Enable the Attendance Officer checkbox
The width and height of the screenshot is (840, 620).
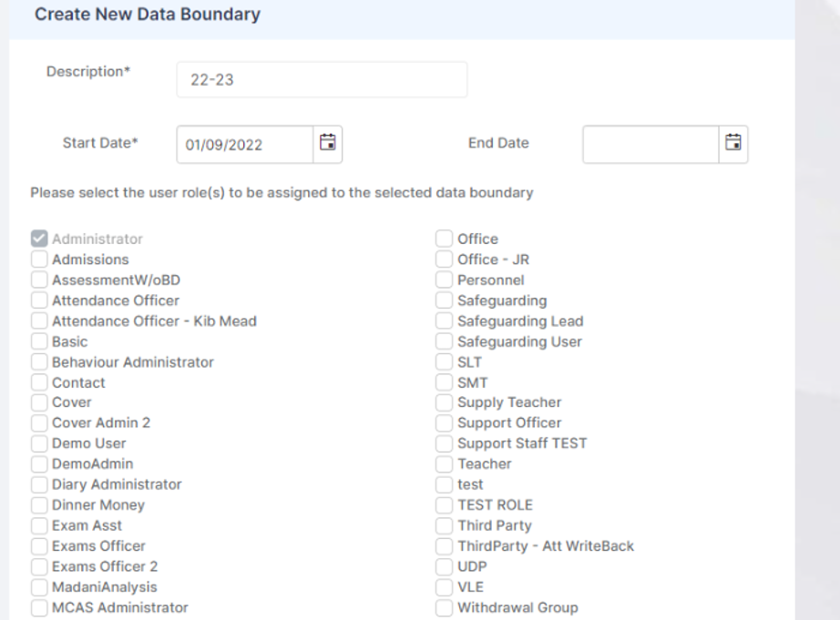[x=39, y=300]
